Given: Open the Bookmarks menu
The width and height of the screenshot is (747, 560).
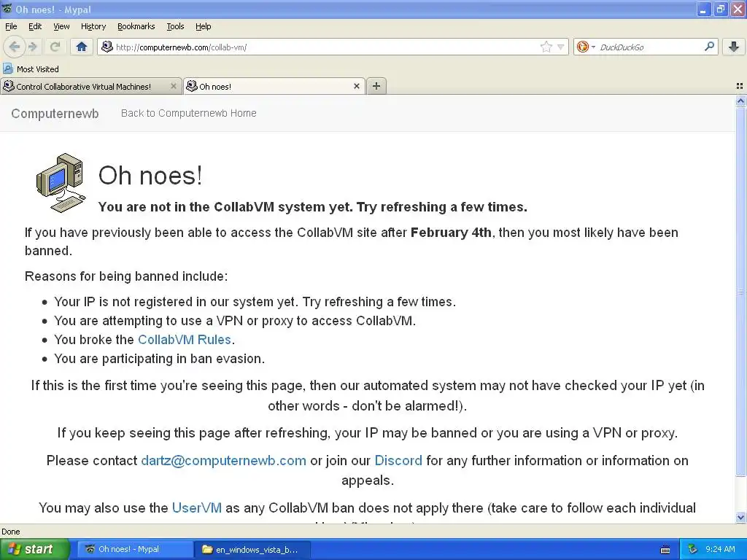Looking at the screenshot, I should 136,26.
